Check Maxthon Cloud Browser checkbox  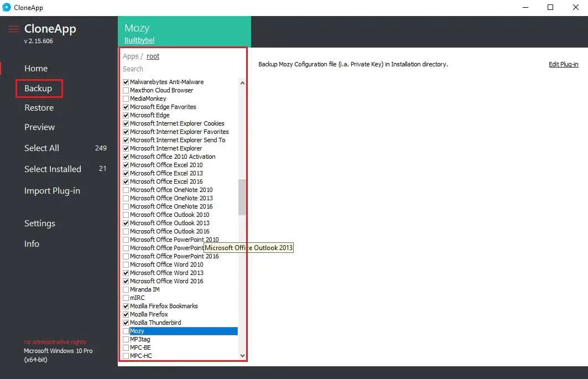[x=126, y=90]
